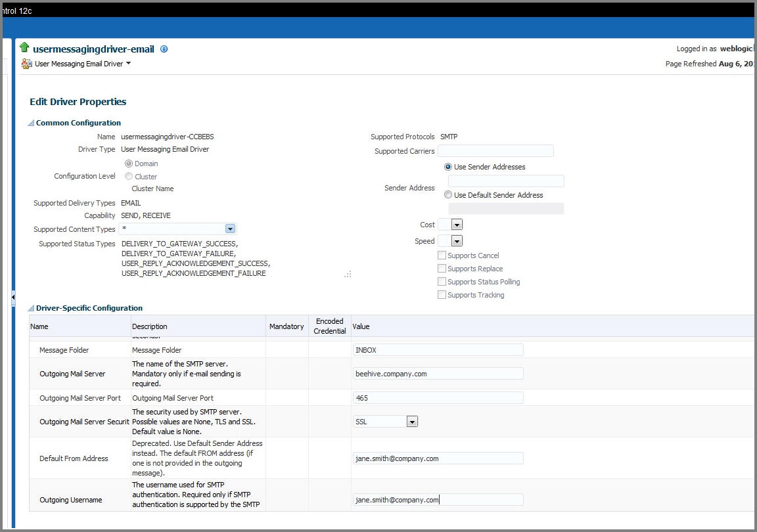The image size is (757, 532).
Task: Enable the Supports Tracking checkbox
Action: pyautogui.click(x=442, y=294)
